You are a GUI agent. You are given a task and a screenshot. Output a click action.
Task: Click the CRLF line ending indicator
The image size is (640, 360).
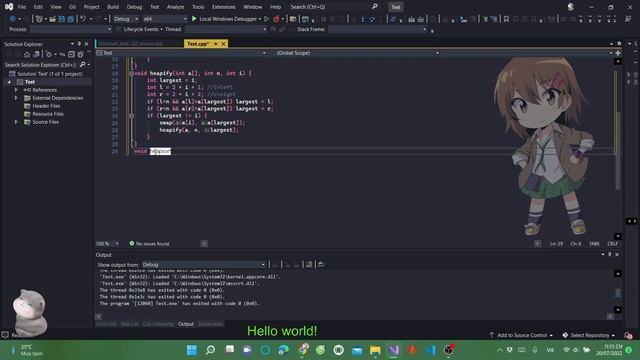pos(612,244)
